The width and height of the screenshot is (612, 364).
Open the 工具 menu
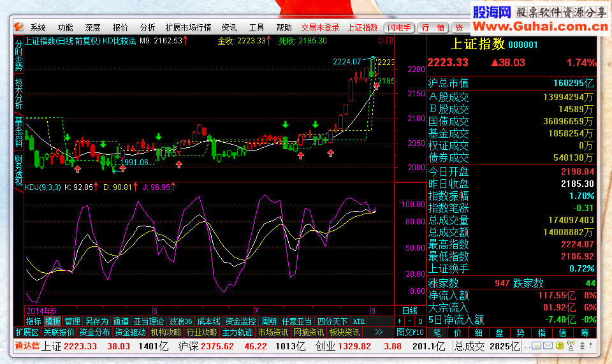tap(256, 27)
